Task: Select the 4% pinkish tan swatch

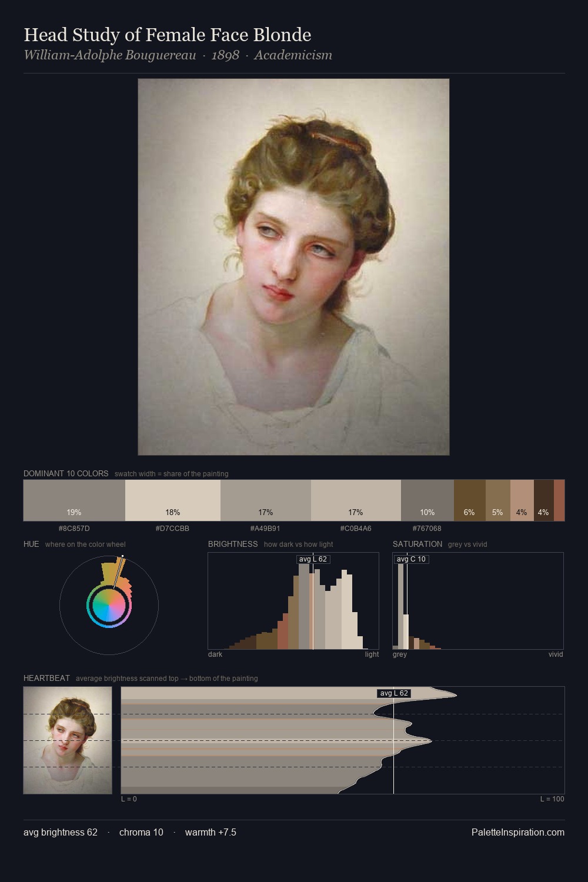Action: (x=522, y=500)
